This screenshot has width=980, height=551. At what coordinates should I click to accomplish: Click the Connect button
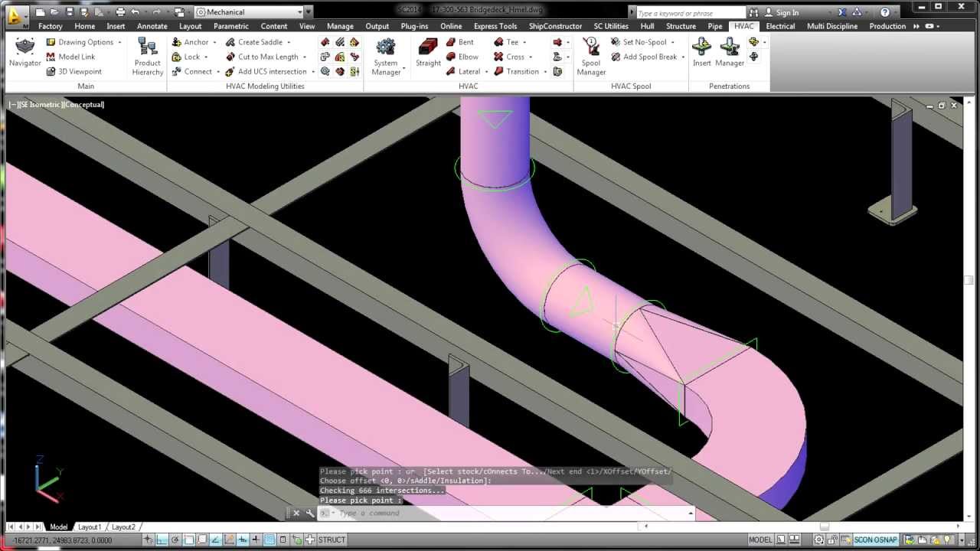[191, 71]
